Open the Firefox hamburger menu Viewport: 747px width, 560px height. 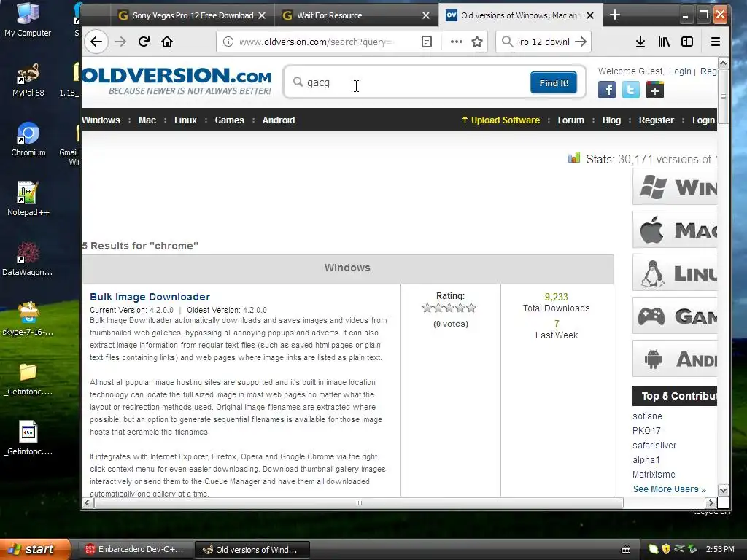click(715, 42)
